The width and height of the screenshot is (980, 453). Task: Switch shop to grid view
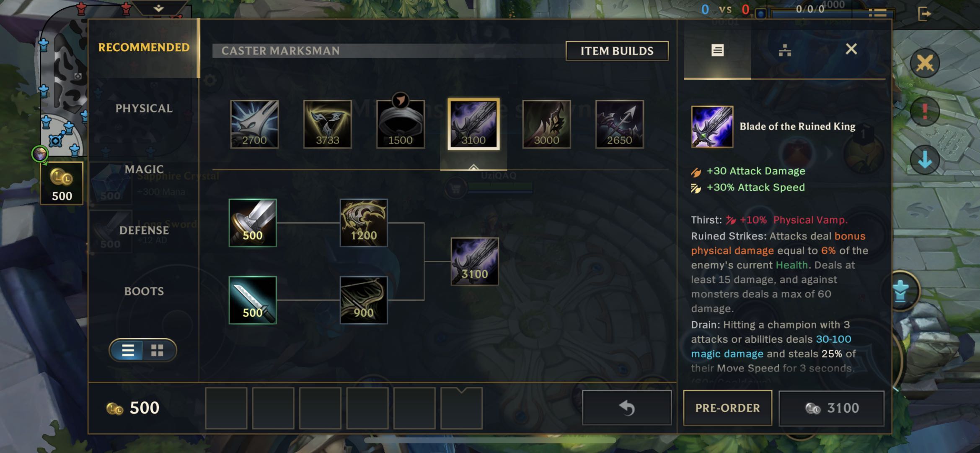(x=158, y=350)
